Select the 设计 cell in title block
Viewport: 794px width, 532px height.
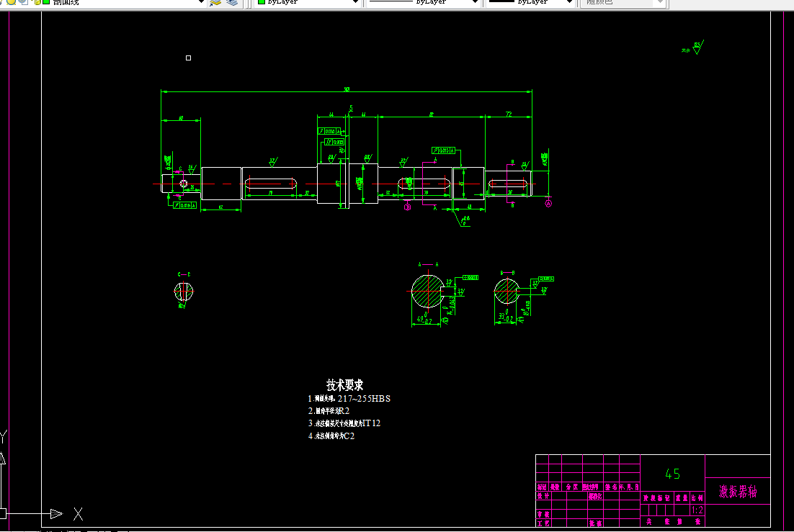click(543, 496)
